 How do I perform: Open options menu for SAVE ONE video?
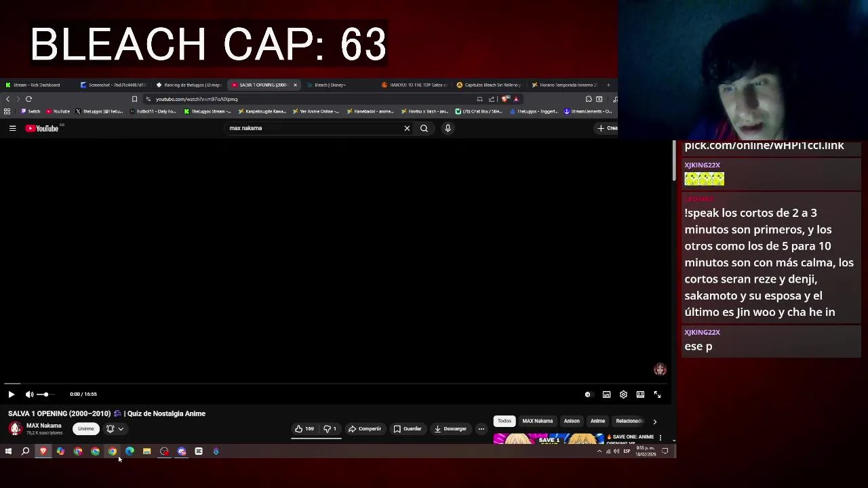660,438
